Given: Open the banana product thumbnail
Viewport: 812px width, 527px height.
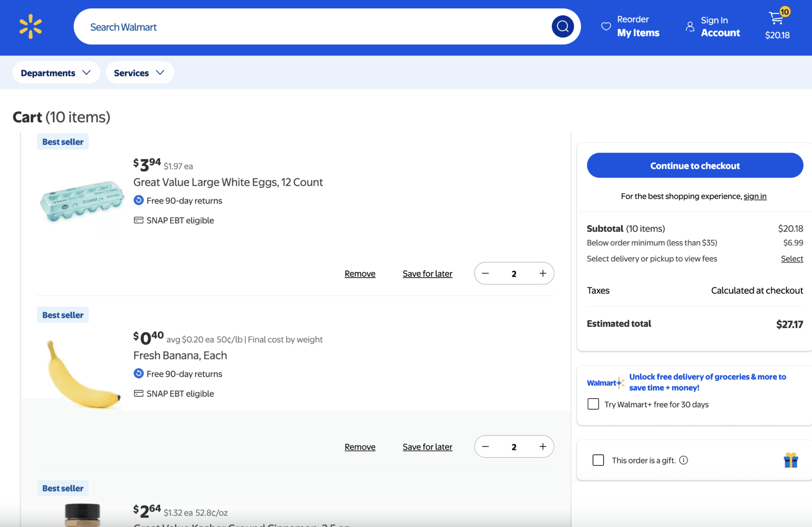Looking at the screenshot, I should tap(83, 374).
